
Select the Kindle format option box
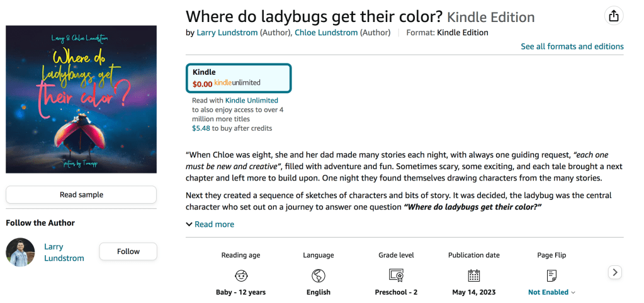[239, 77]
